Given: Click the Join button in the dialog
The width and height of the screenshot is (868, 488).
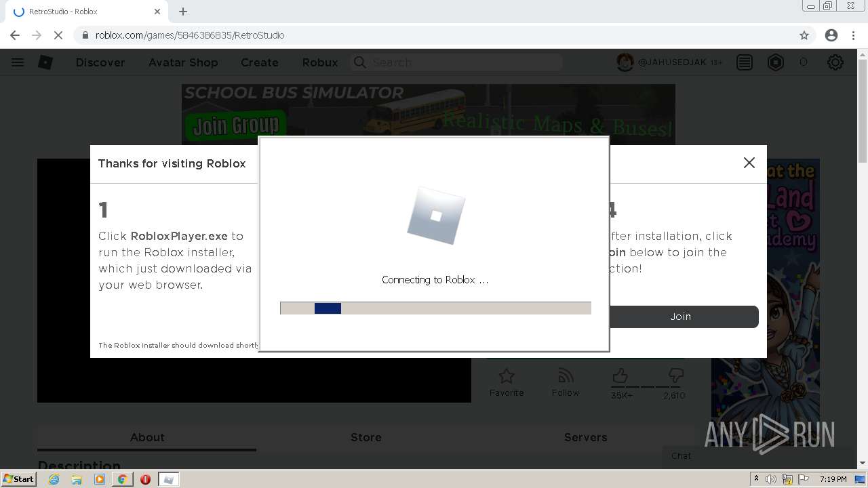Looking at the screenshot, I should tap(681, 317).
